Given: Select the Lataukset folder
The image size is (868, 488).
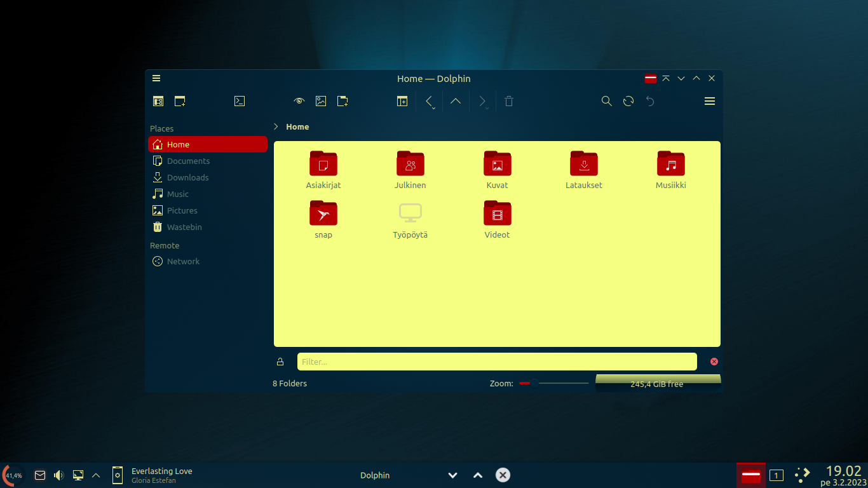Looking at the screenshot, I should point(584,170).
